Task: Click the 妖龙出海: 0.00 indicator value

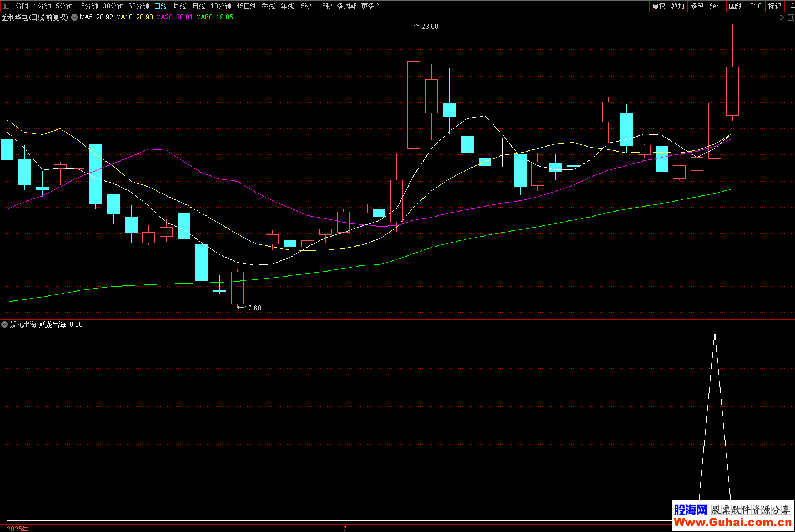Action: coord(61,324)
